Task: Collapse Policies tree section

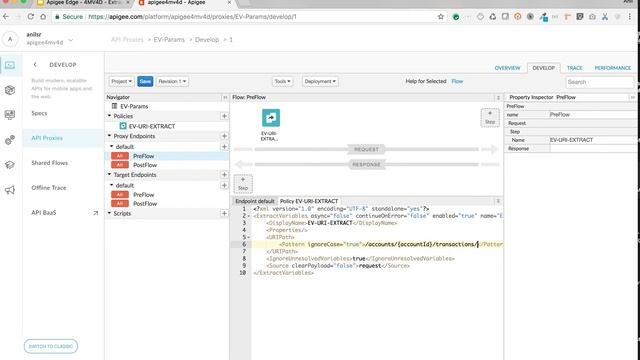Action: (x=109, y=116)
